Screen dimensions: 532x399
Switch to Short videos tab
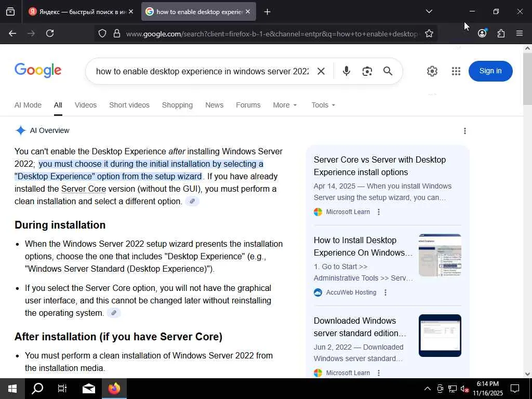click(129, 105)
